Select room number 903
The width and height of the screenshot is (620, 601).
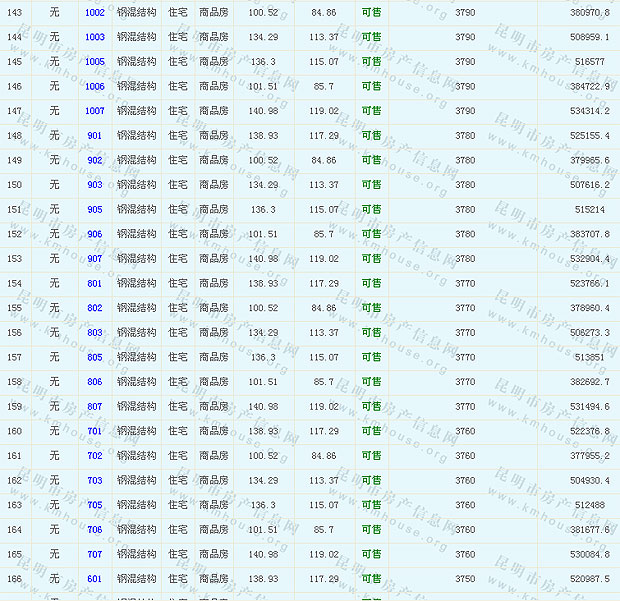click(x=95, y=185)
